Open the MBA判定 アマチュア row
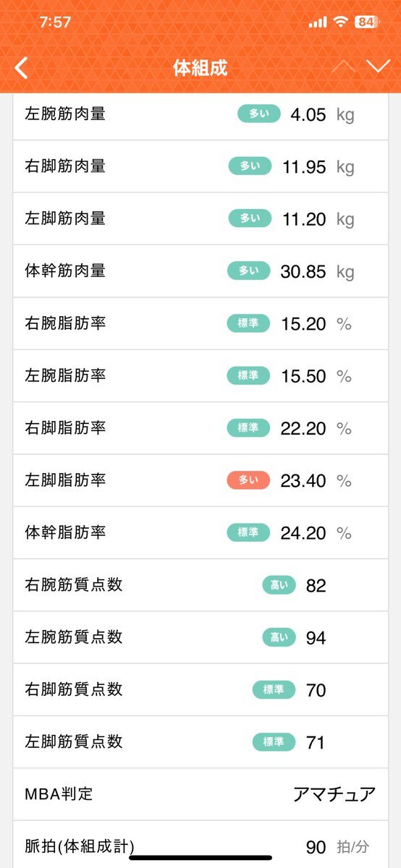 200,794
